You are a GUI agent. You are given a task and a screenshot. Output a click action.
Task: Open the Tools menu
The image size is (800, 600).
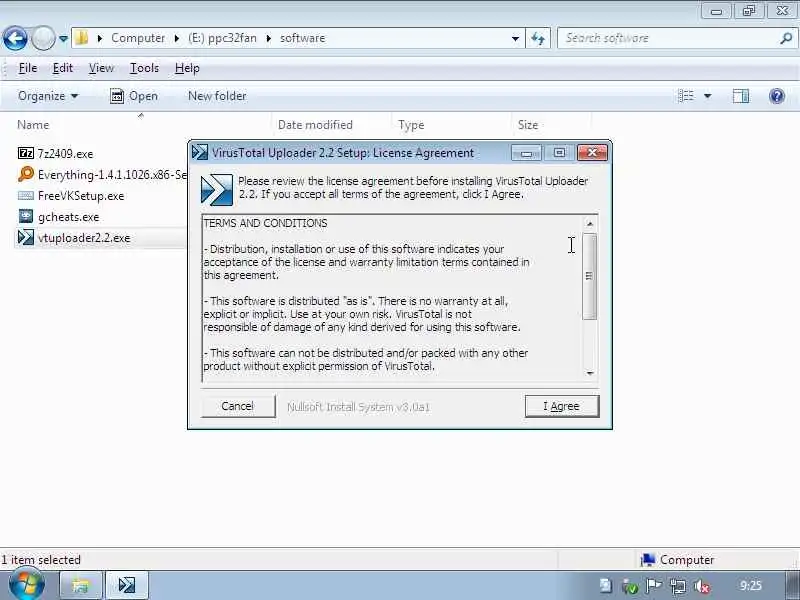tap(144, 68)
